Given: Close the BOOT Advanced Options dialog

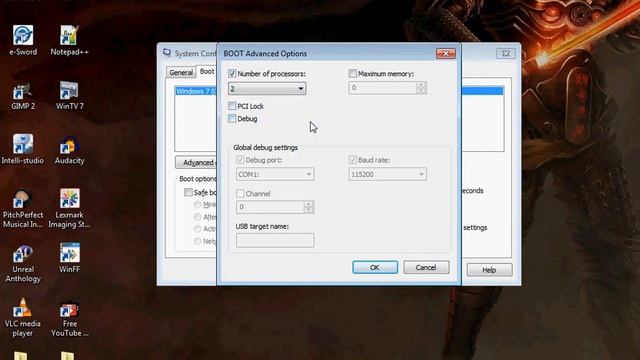Looking at the screenshot, I should click(x=445, y=53).
